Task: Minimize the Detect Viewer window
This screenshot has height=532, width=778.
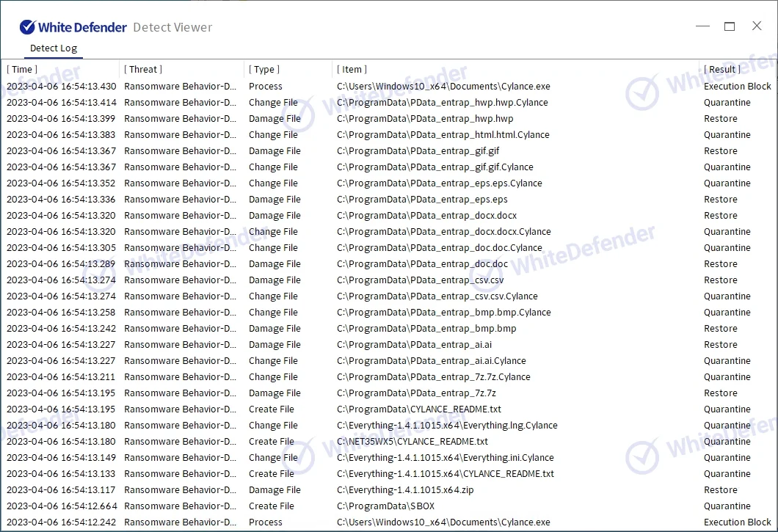Action: click(x=702, y=26)
